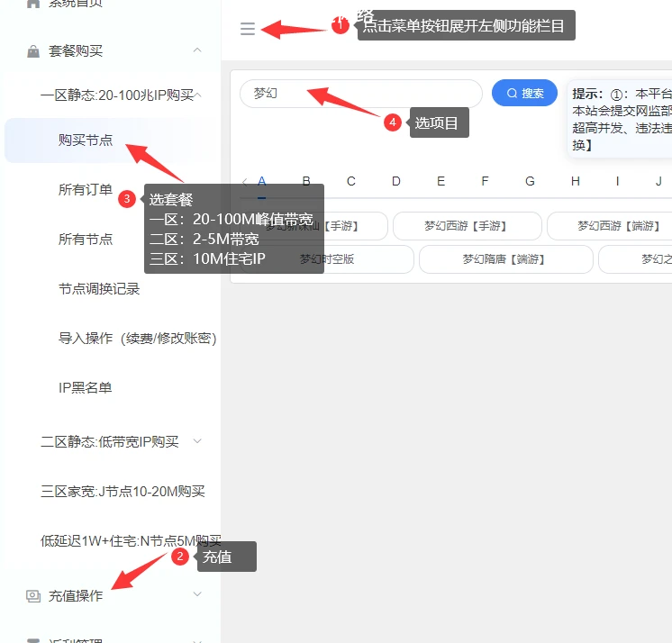The width and height of the screenshot is (672, 643).
Task: Expand the 二区静态:低带宽IP购买 submenu
Action: tap(197, 441)
